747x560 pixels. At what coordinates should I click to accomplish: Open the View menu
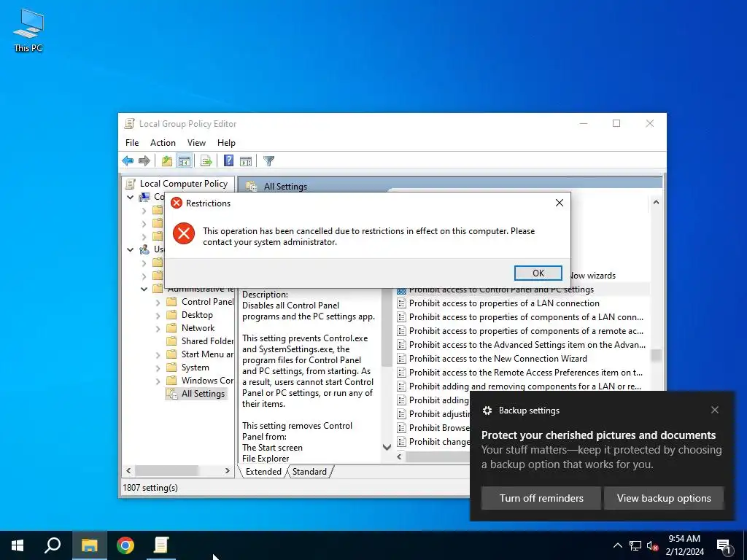(196, 142)
